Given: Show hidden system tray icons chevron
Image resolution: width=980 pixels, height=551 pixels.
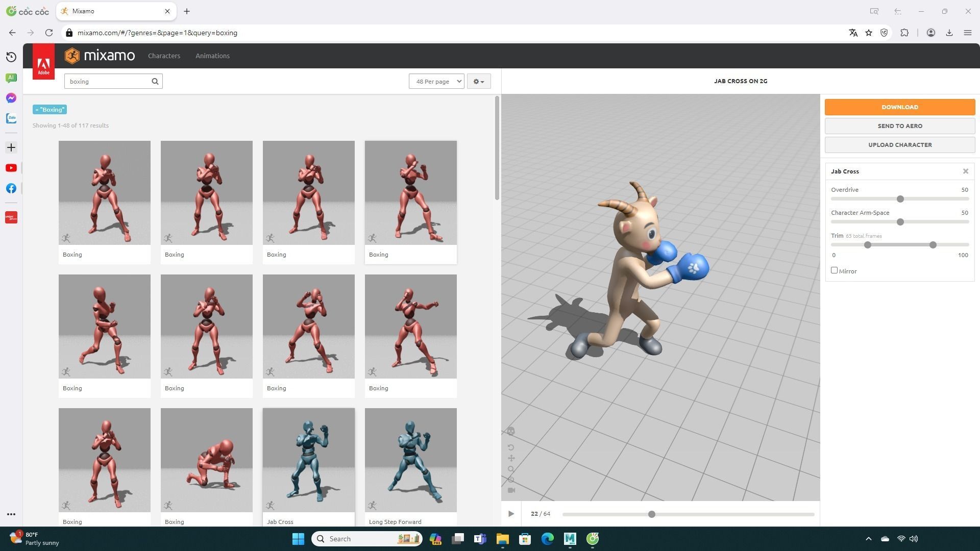Looking at the screenshot, I should (869, 539).
